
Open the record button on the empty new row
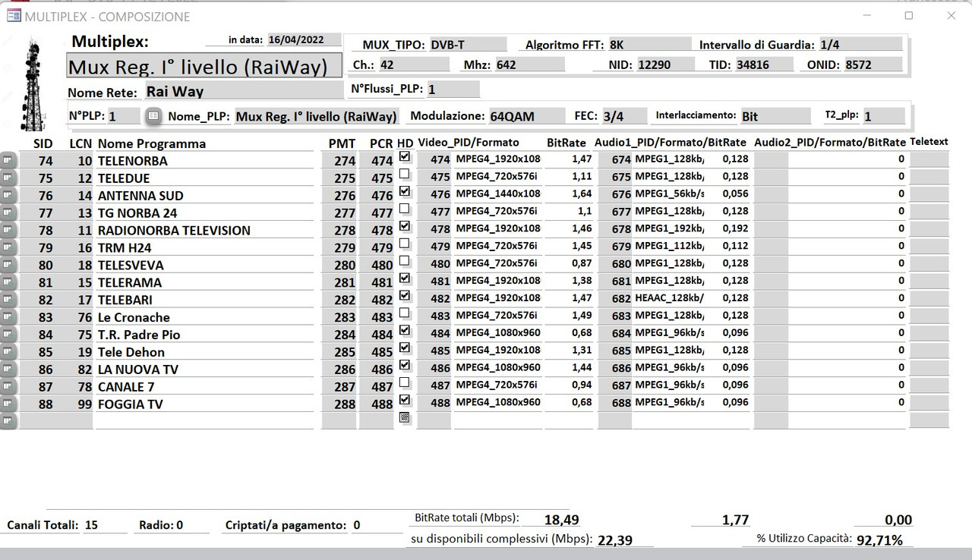pyautogui.click(x=8, y=421)
